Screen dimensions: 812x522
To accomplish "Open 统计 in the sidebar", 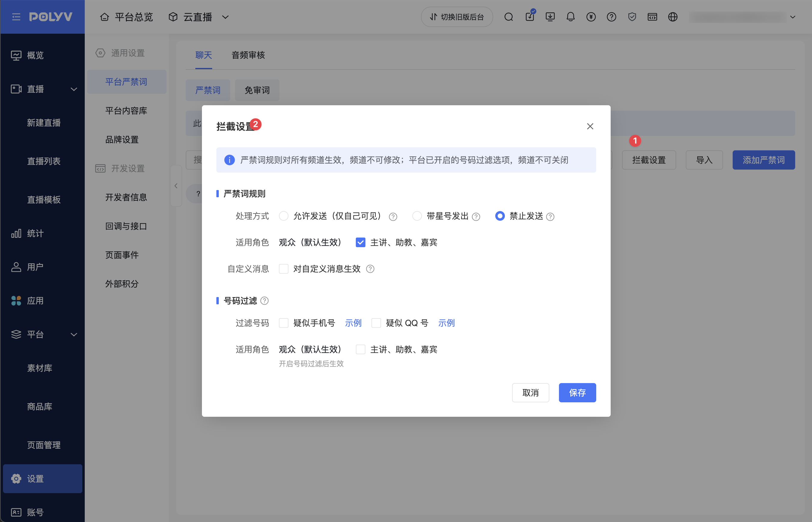I will pyautogui.click(x=42, y=233).
